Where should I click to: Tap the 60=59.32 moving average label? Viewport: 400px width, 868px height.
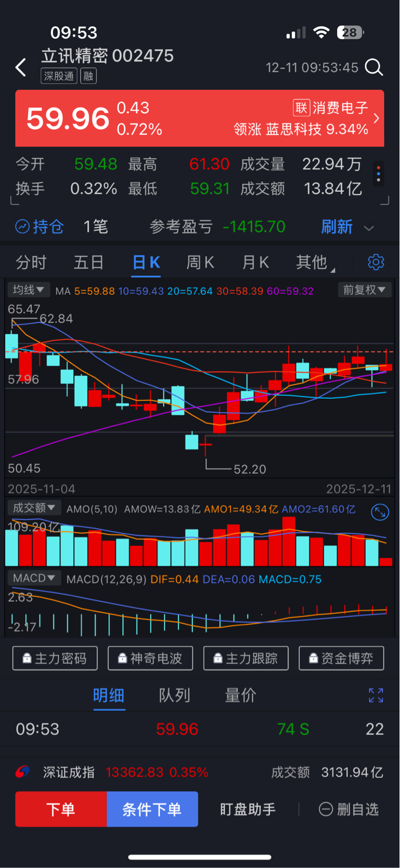(x=290, y=291)
